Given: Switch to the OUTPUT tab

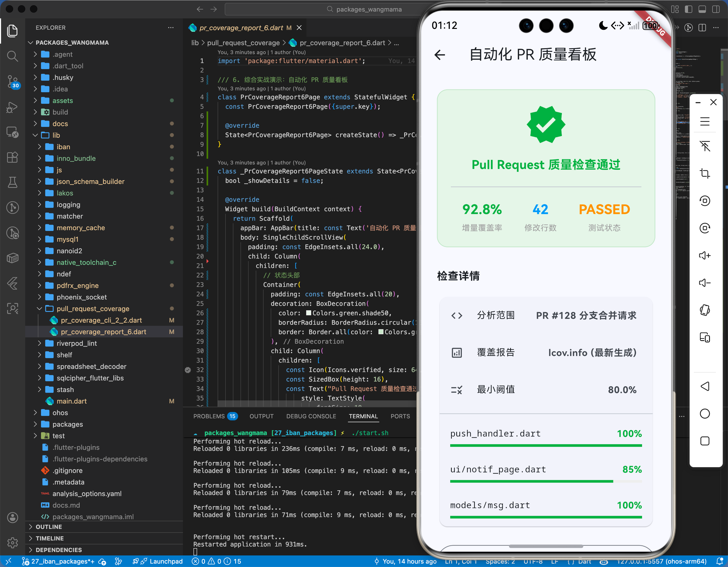Looking at the screenshot, I should [261, 416].
